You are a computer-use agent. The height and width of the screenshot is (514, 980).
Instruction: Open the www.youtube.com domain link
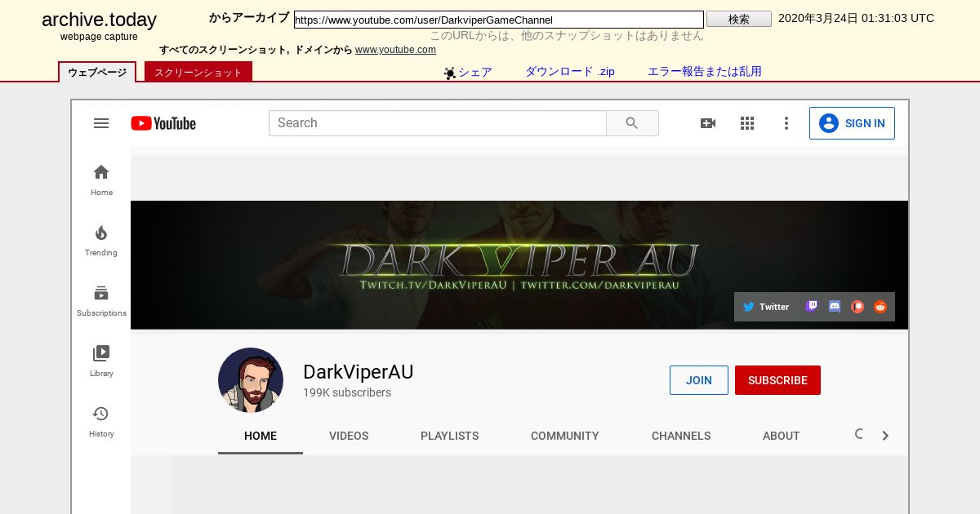(x=395, y=50)
